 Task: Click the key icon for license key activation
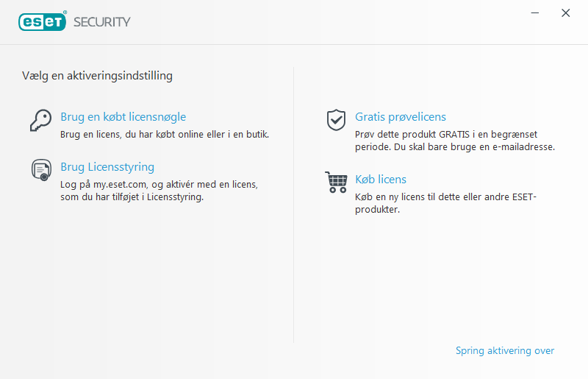40,119
